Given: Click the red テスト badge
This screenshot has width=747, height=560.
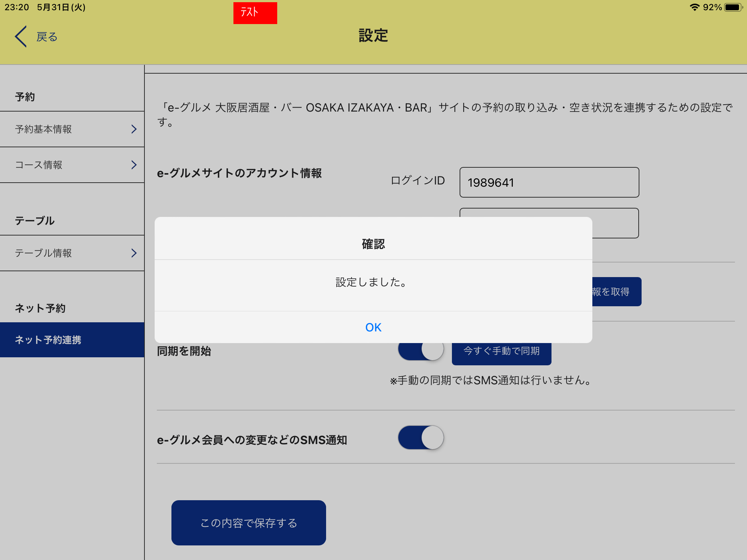Looking at the screenshot, I should click(x=255, y=13).
